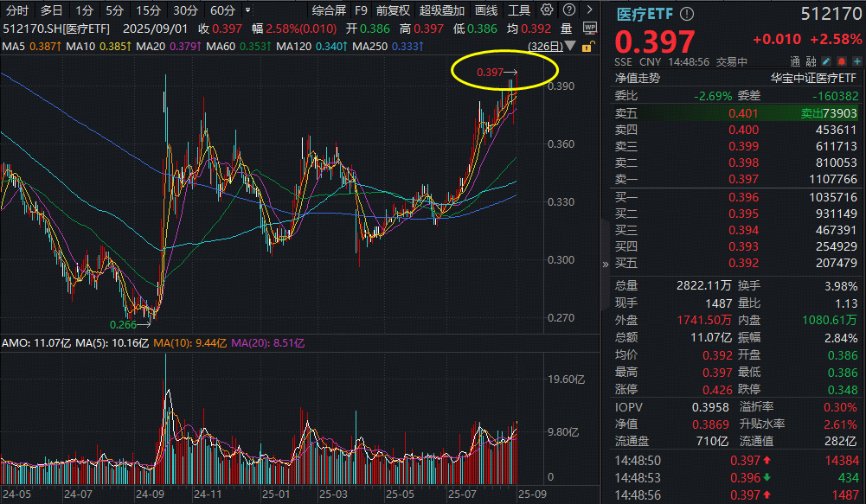Click the blue plus add-to-watchlist icon

click(x=857, y=61)
